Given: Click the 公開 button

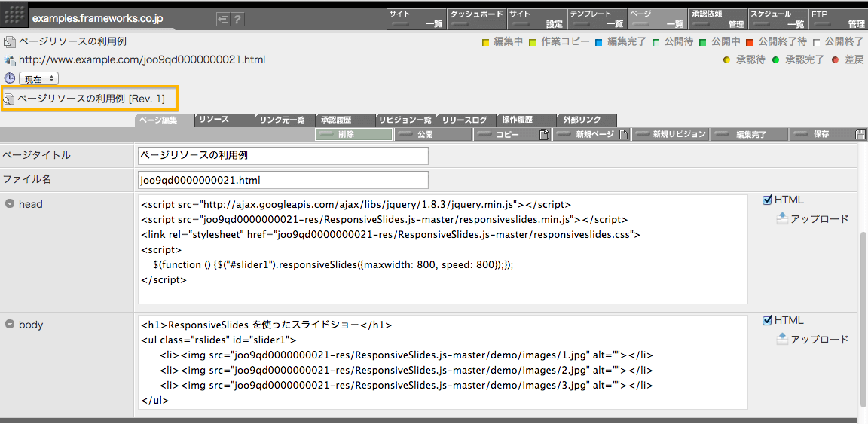Looking at the screenshot, I should click(x=433, y=135).
